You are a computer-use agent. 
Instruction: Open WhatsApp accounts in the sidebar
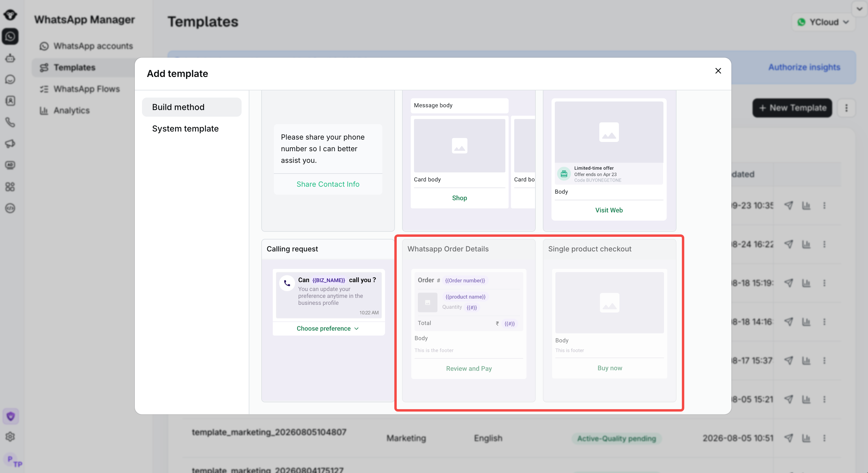coord(86,46)
